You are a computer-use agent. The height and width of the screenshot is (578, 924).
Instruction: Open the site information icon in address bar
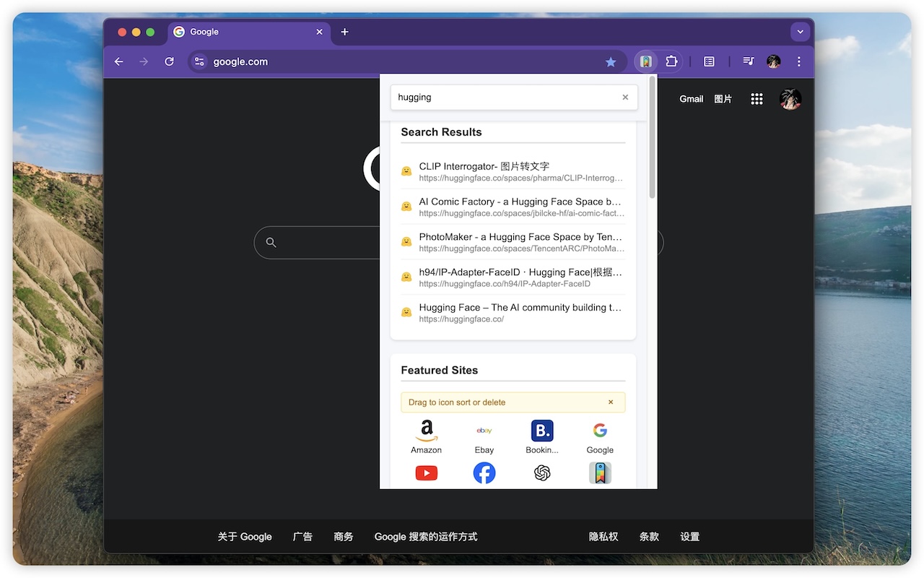click(199, 61)
